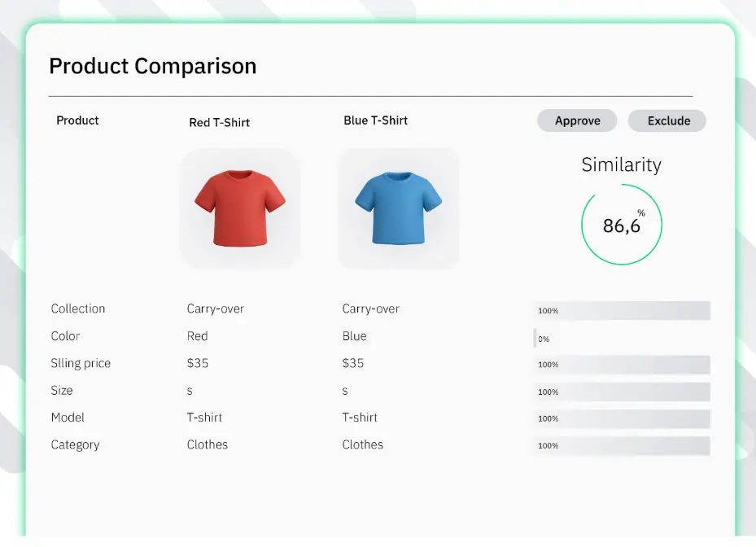Screen dimensions: 756x547
Task: Click the Blue color value
Action: [354, 335]
